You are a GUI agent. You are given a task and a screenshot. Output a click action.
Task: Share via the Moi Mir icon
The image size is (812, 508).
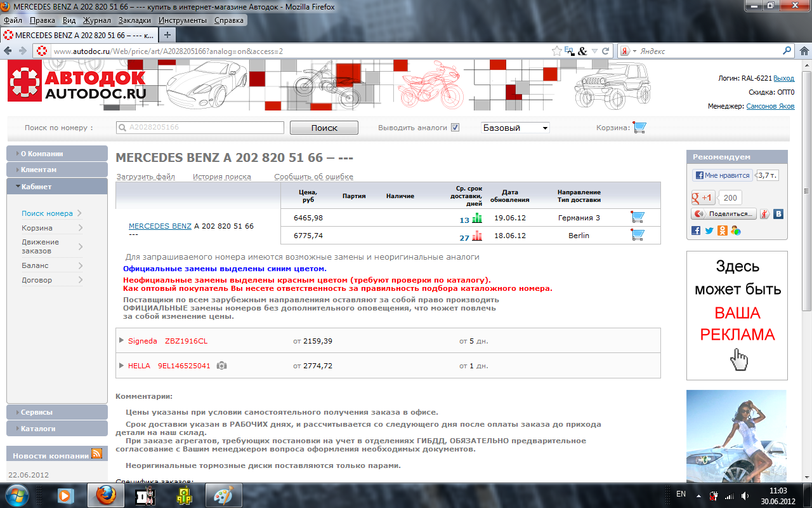735,231
